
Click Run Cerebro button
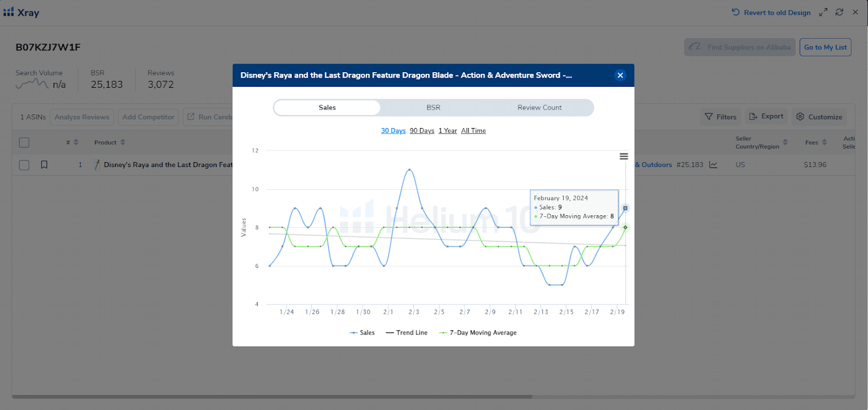click(x=208, y=117)
